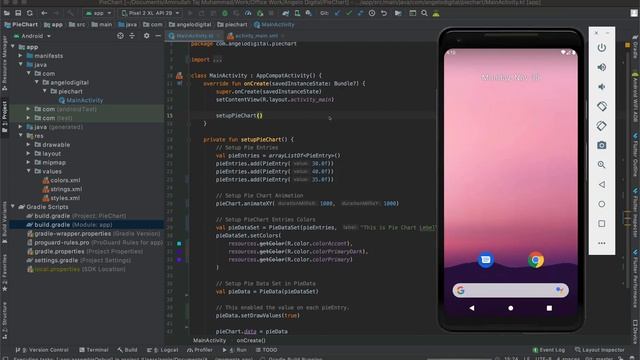Click the emulator sidebar back triangle
640x360 pixels.
[x=602, y=184]
